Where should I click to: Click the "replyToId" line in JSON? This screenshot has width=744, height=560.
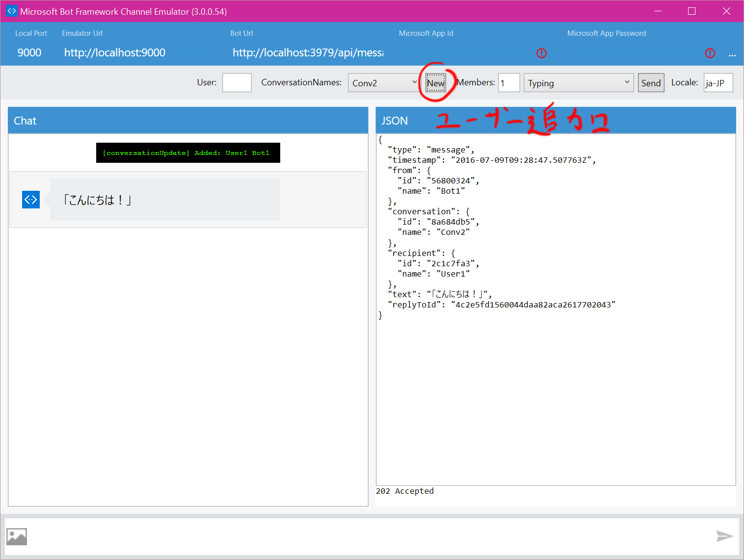502,305
